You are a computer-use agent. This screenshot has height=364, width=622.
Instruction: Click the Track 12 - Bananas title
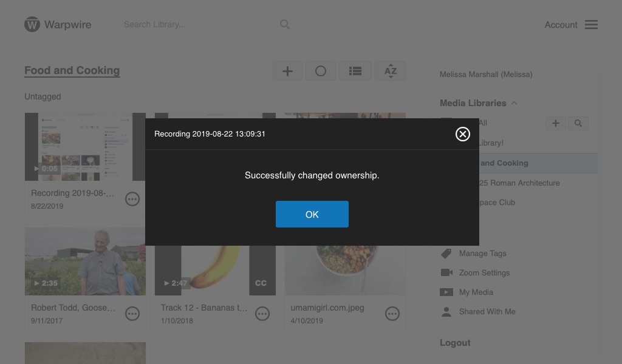click(204, 308)
